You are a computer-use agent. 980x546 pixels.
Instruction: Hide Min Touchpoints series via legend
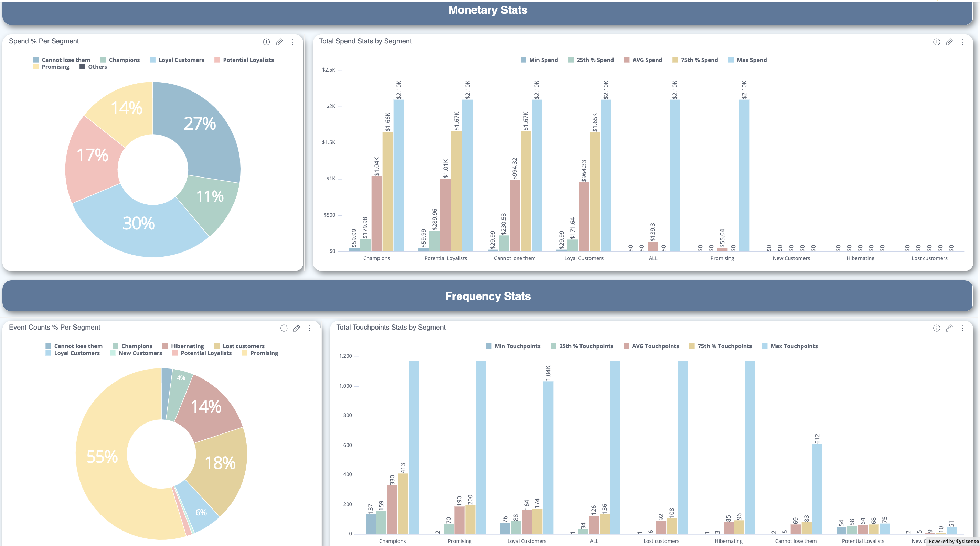click(517, 346)
